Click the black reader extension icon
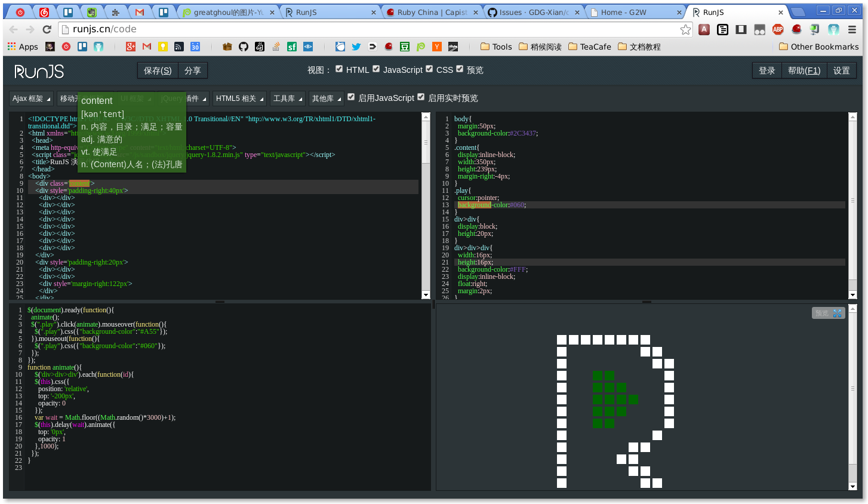This screenshot has height=504, width=868. (x=723, y=29)
